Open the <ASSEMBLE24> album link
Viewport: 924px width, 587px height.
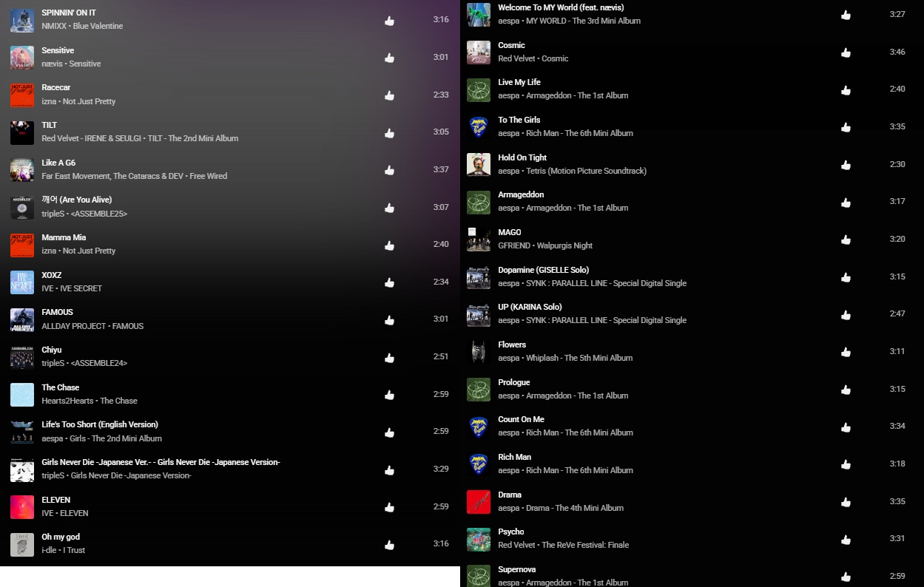(x=99, y=363)
